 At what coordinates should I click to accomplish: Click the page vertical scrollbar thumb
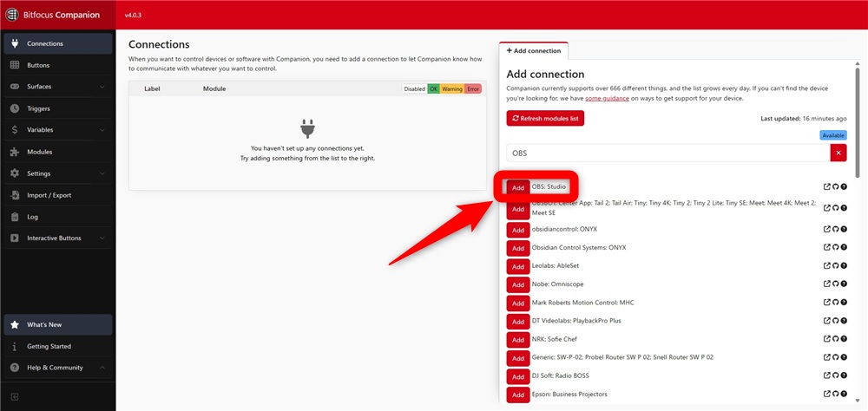point(858,121)
